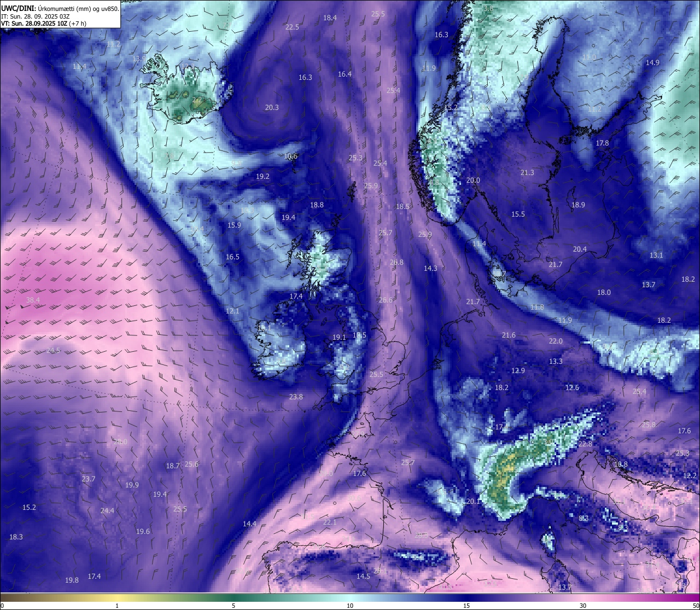This screenshot has width=700, height=610.
Task: Click the colorbar tick label 5
Action: [234, 606]
